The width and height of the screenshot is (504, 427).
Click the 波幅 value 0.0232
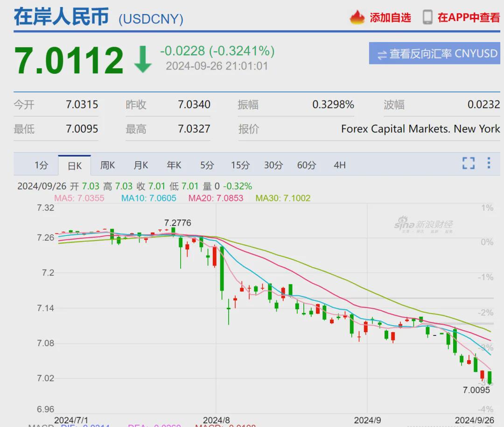(x=484, y=105)
